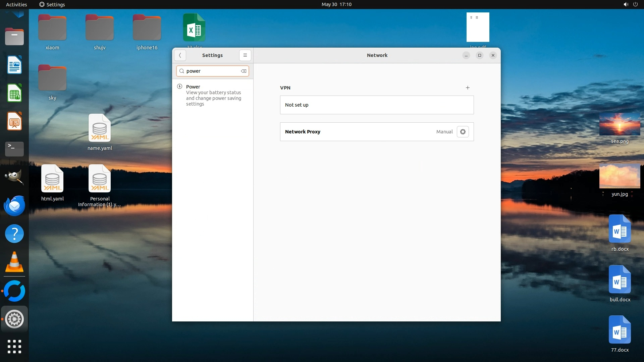
Task: Select the name.yaml desktop file
Action: (100, 128)
